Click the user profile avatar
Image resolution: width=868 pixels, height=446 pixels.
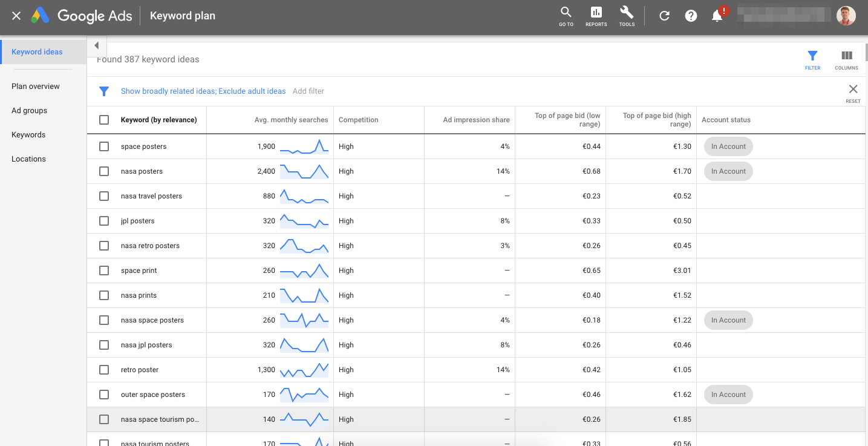tap(846, 16)
